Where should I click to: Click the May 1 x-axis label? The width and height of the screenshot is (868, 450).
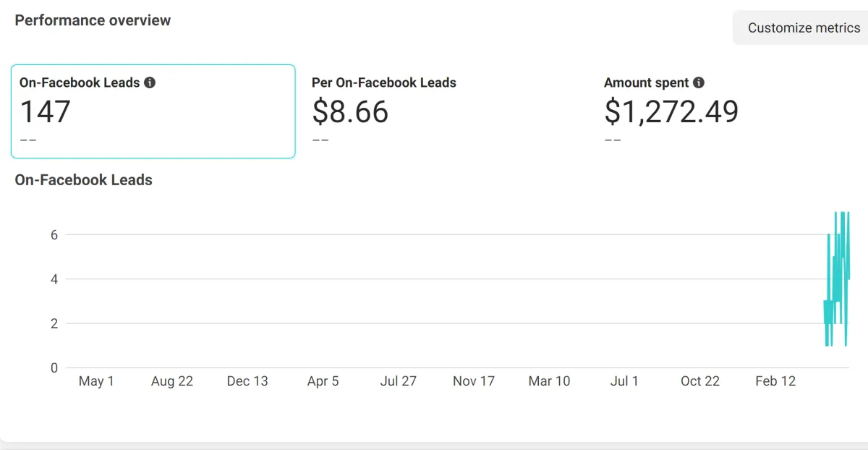96,381
